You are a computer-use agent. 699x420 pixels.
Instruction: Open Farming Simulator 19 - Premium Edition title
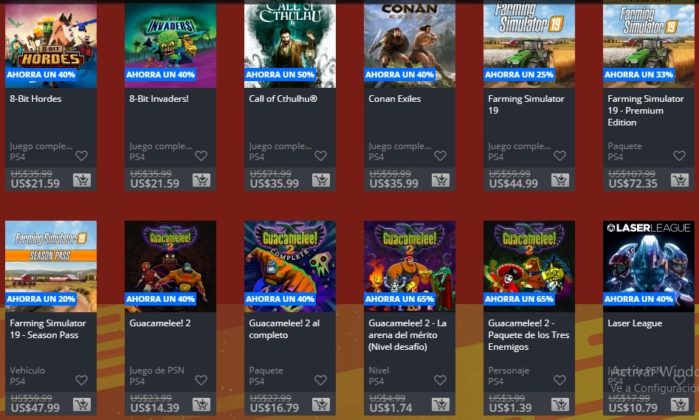tap(646, 110)
